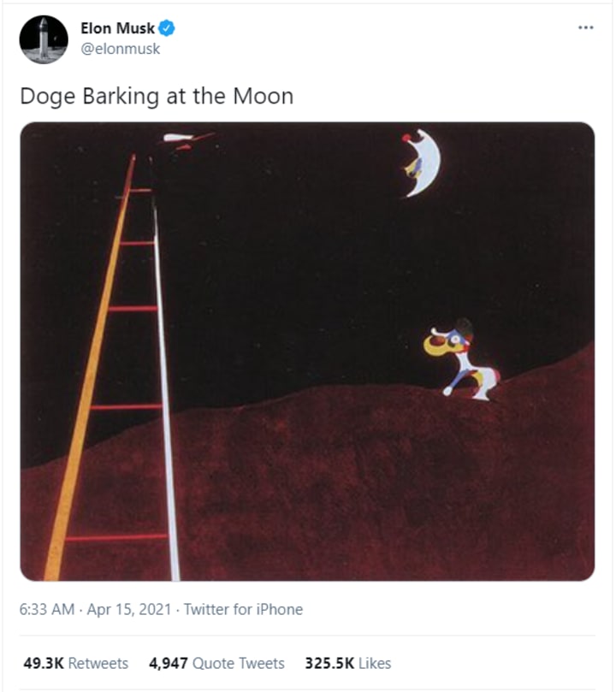
Task: View the 325.5K Likes list
Action: point(348,663)
